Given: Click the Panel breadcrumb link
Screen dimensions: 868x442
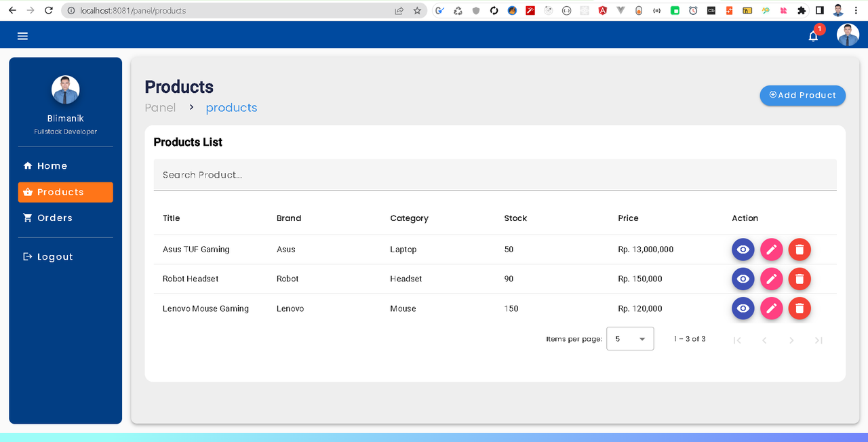Looking at the screenshot, I should [160, 108].
